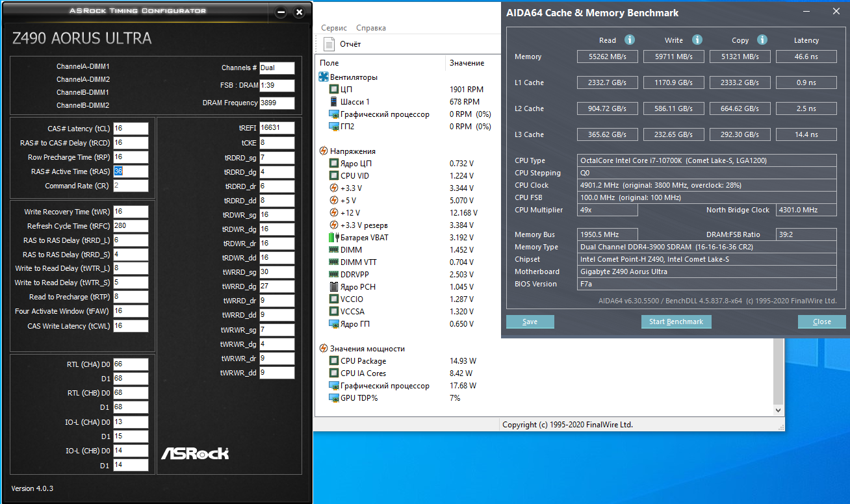Click the CPU VID sensor icon
Viewport: 850px width, 504px height.
(x=334, y=175)
